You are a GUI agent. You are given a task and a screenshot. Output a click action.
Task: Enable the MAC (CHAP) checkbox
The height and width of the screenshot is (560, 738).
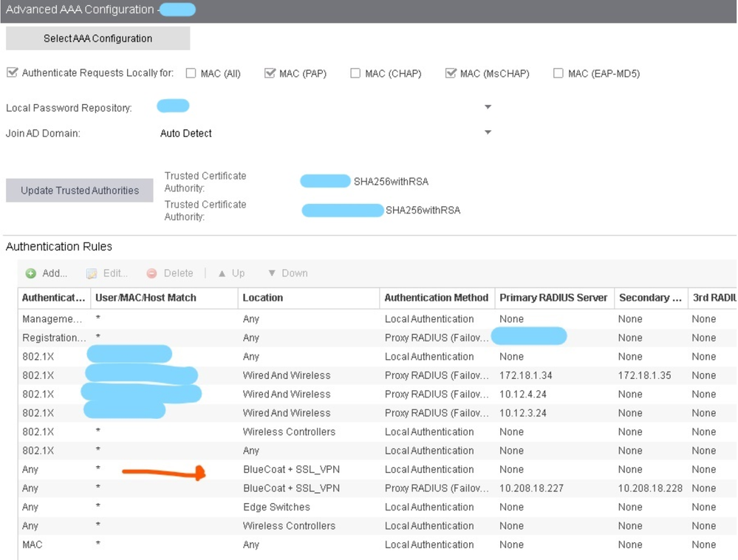pos(355,74)
